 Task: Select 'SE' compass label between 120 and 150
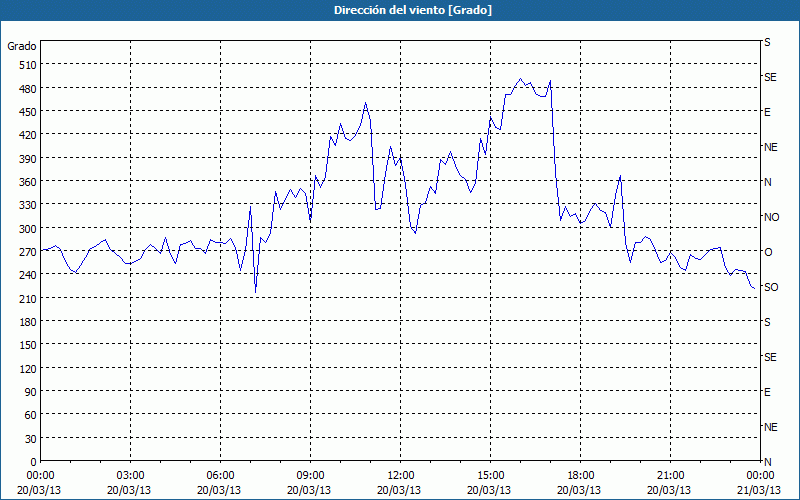click(770, 357)
